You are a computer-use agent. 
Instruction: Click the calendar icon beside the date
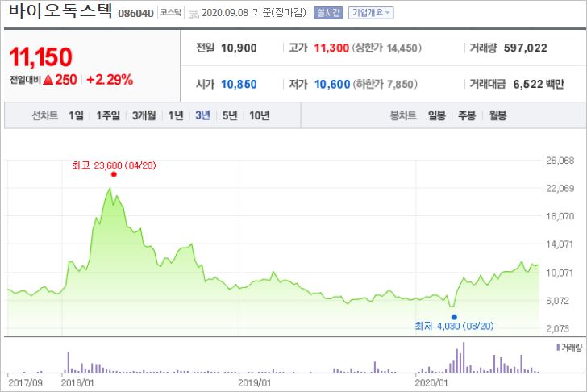click(194, 14)
